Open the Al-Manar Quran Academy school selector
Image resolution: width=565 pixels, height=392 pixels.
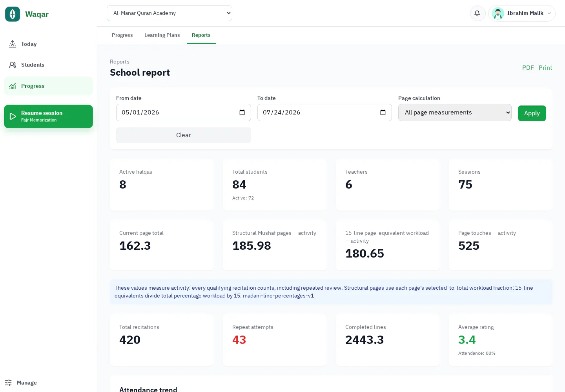(169, 13)
